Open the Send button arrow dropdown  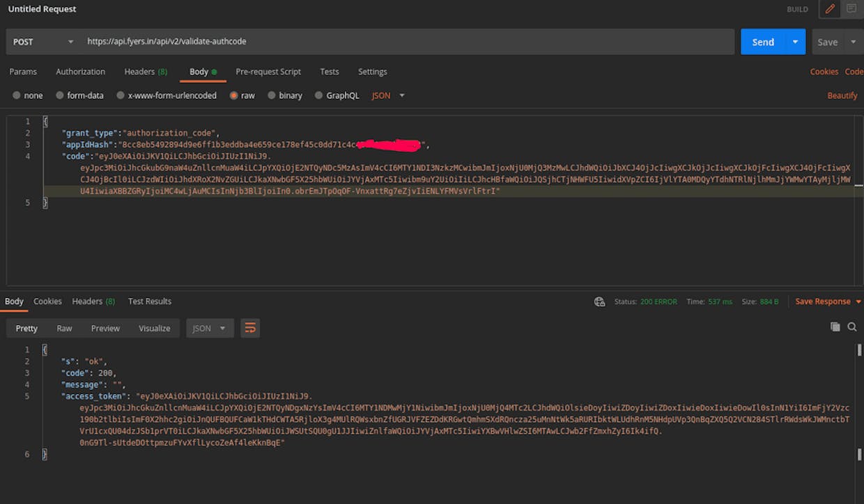[x=795, y=42]
